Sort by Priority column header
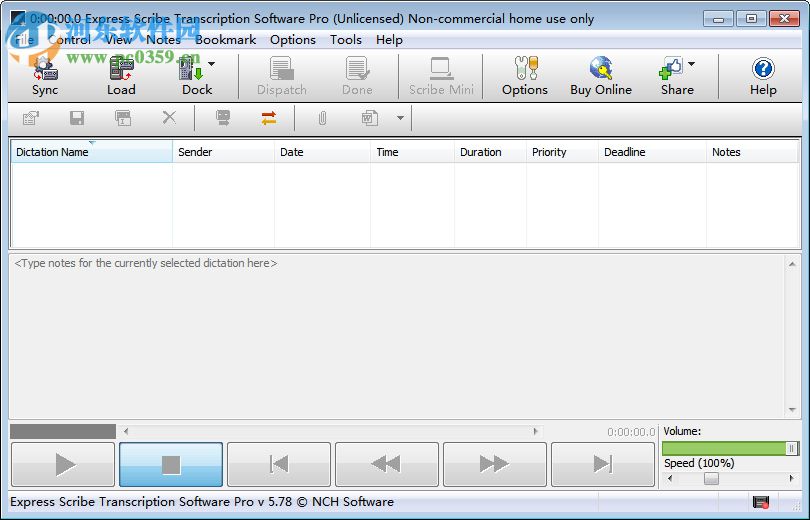This screenshot has height=520, width=810. tap(562, 152)
